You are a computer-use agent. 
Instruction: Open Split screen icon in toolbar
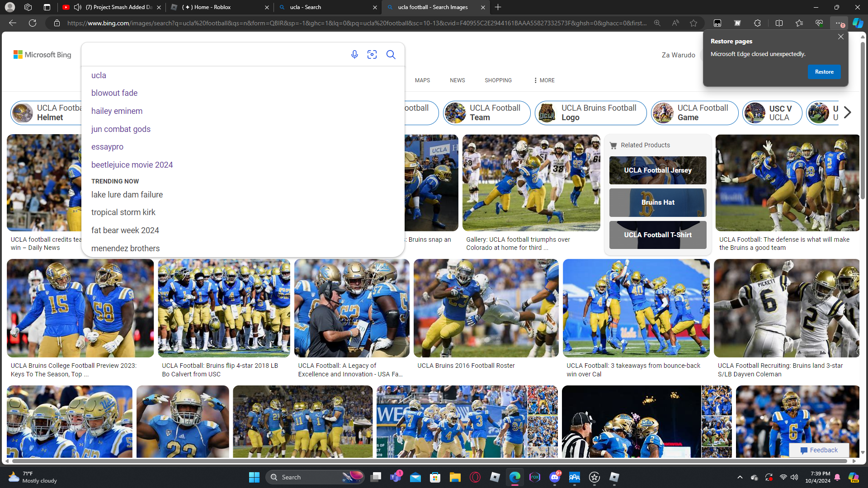click(x=779, y=23)
